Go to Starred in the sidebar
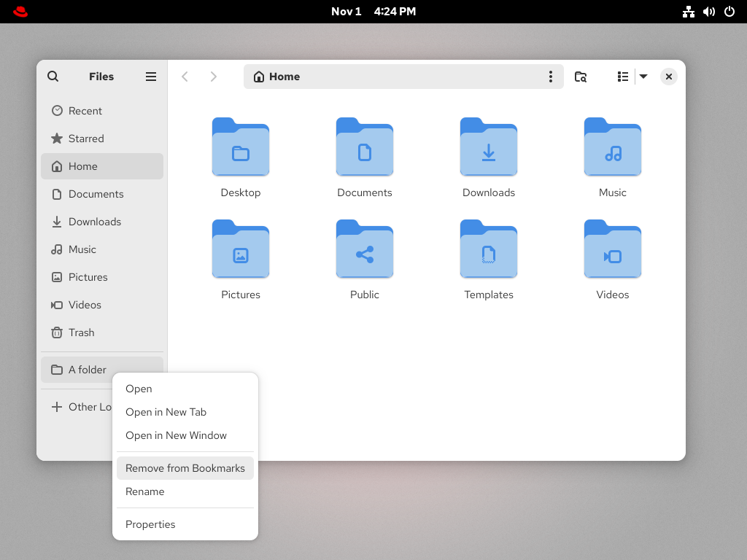Image resolution: width=747 pixels, height=560 pixels. coord(86,139)
